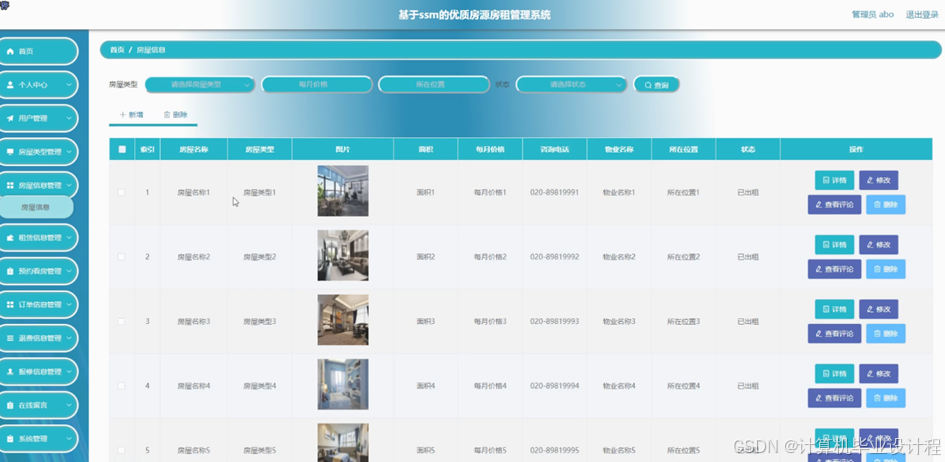The image size is (945, 462).
Task: Click the paper-plane icon beside 用户管理
Action: click(x=10, y=119)
